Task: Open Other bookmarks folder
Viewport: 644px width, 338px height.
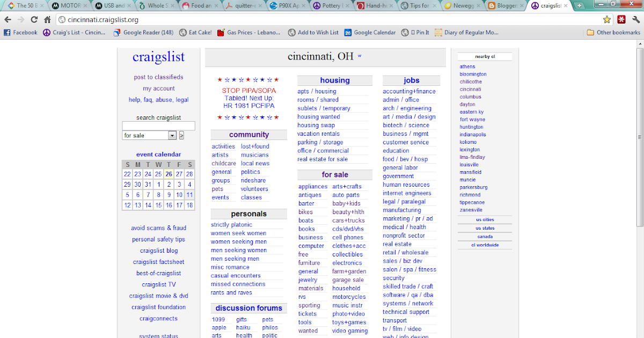Action: 614,32
